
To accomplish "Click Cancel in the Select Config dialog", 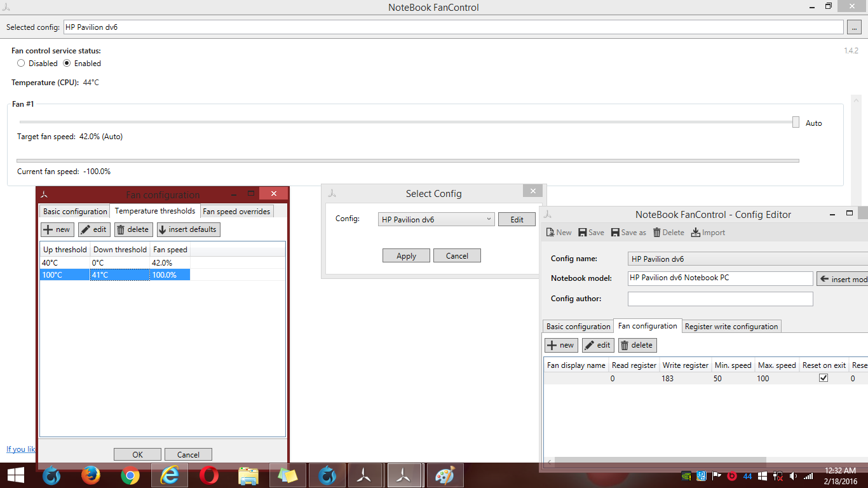I will click(457, 256).
